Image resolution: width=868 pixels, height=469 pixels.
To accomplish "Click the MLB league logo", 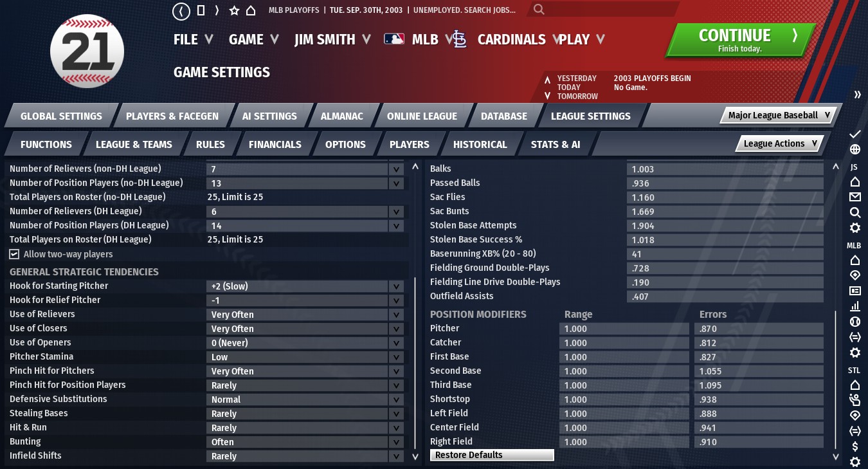I will [394, 39].
